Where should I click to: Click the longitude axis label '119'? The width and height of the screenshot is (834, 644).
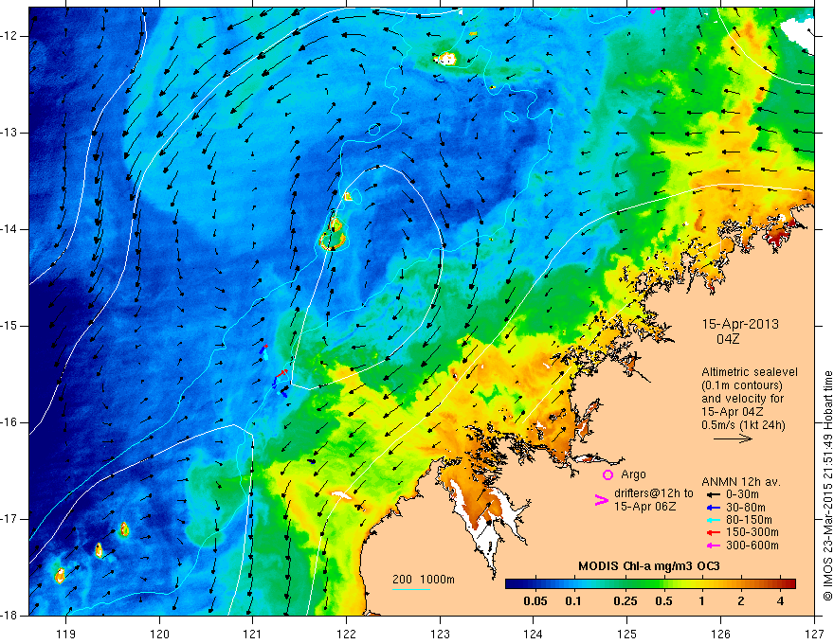65,634
